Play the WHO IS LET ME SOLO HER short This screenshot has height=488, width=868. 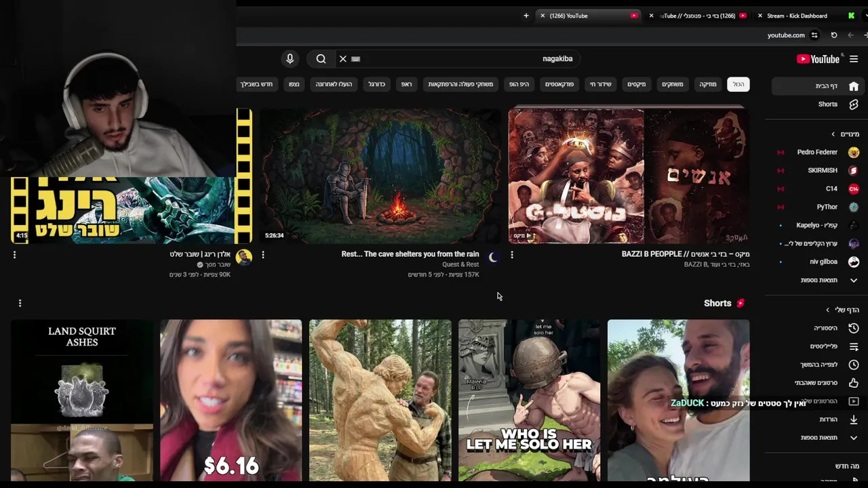529,401
